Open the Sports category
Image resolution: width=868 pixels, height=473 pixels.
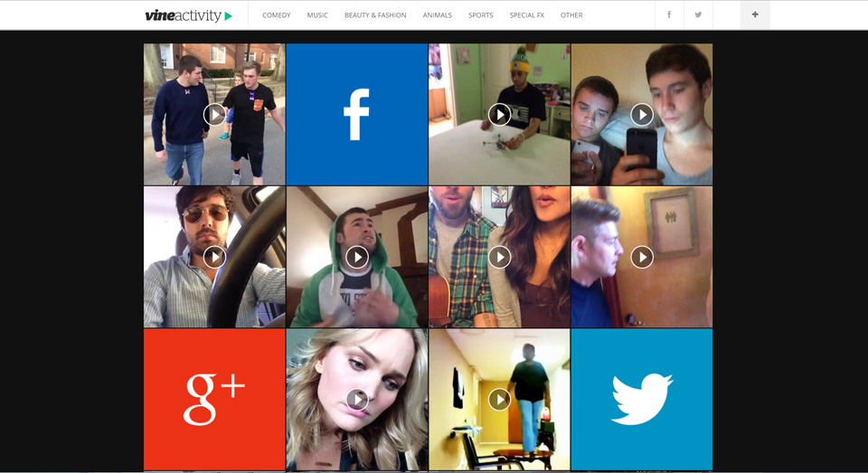point(480,15)
